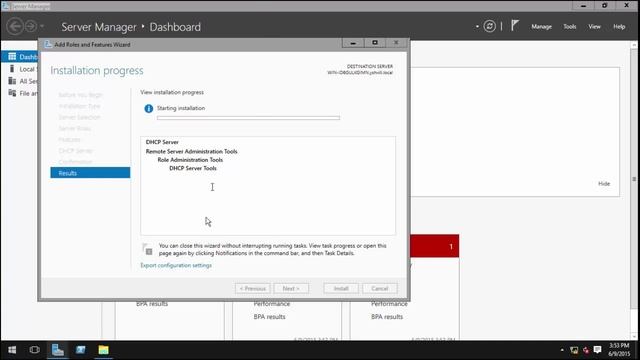Click the network icon in the system tray
Image resolution: width=640 pixels, height=360 pixels.
(x=574, y=350)
